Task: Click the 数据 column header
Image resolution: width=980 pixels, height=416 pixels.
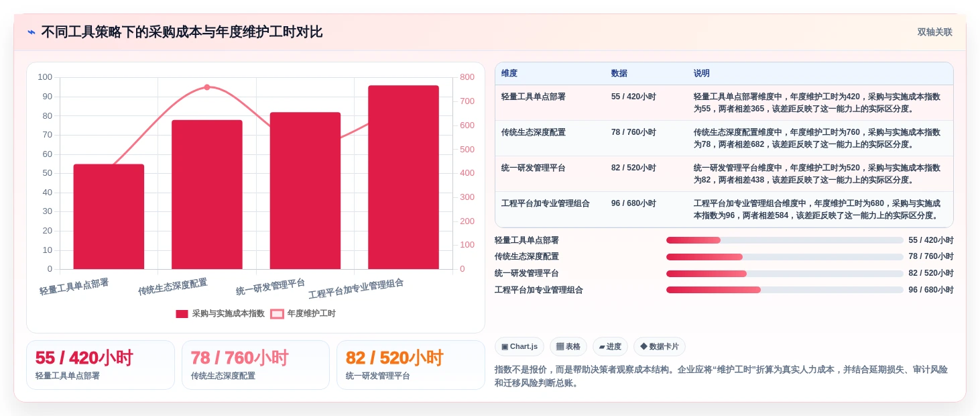Action: click(x=619, y=73)
